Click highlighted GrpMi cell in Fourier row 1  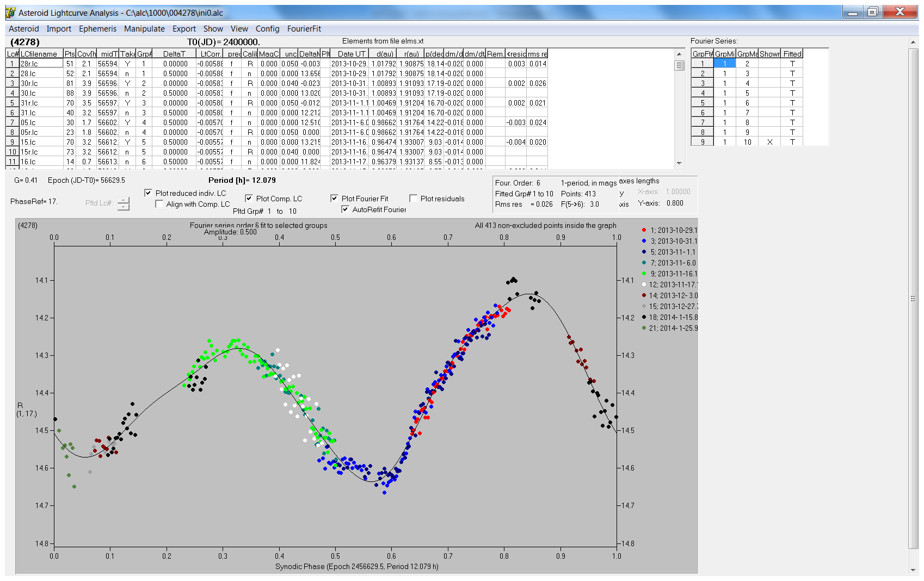[x=724, y=64]
